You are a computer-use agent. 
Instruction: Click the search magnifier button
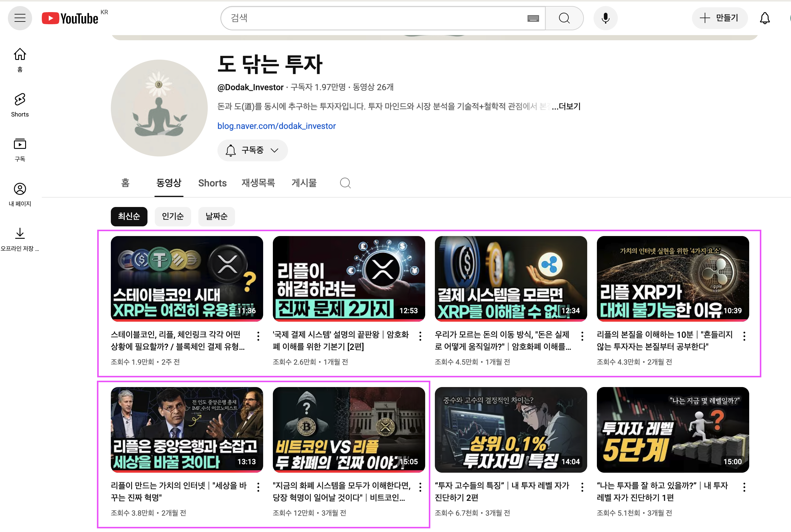(x=564, y=18)
